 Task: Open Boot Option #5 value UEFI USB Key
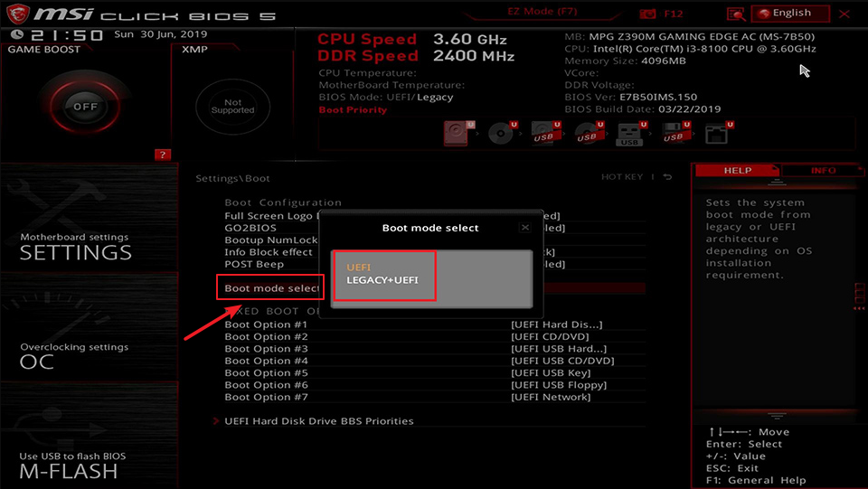pyautogui.click(x=551, y=373)
